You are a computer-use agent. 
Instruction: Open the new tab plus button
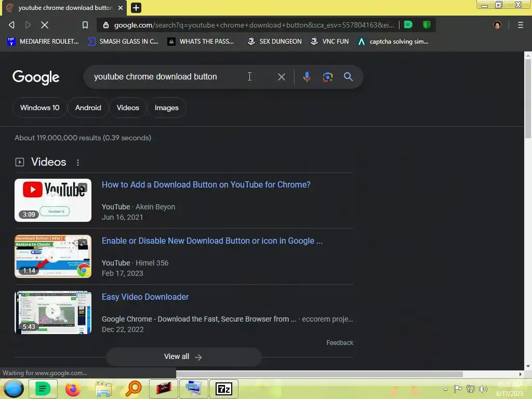136,7
